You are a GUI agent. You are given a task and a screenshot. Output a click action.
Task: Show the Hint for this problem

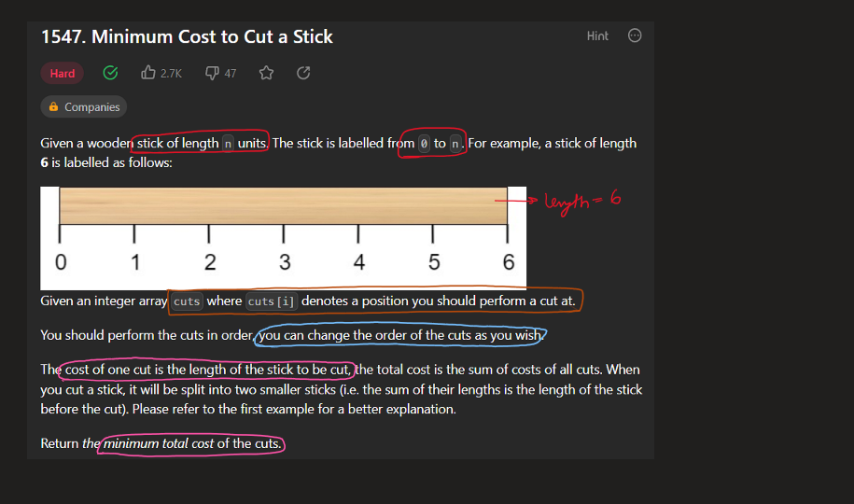click(597, 35)
